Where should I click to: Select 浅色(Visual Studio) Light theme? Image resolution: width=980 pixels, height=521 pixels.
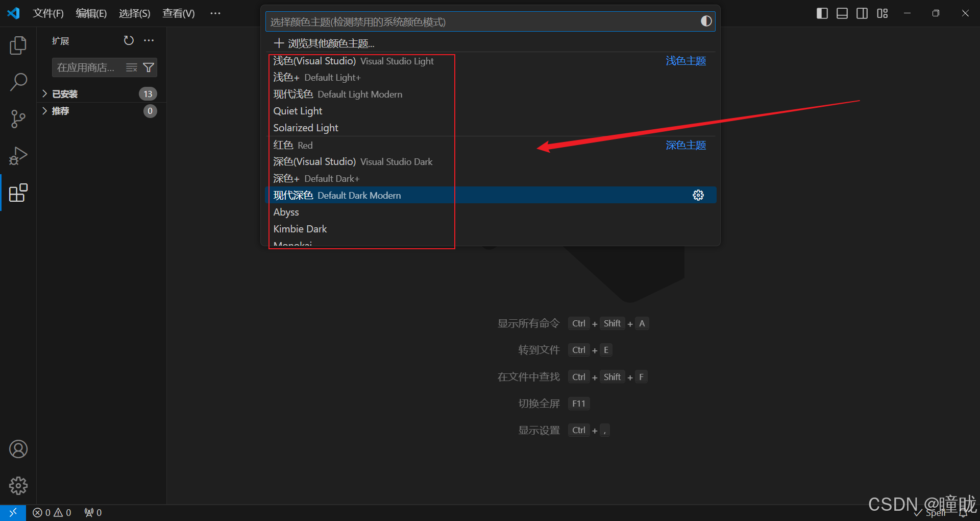[x=490, y=61]
